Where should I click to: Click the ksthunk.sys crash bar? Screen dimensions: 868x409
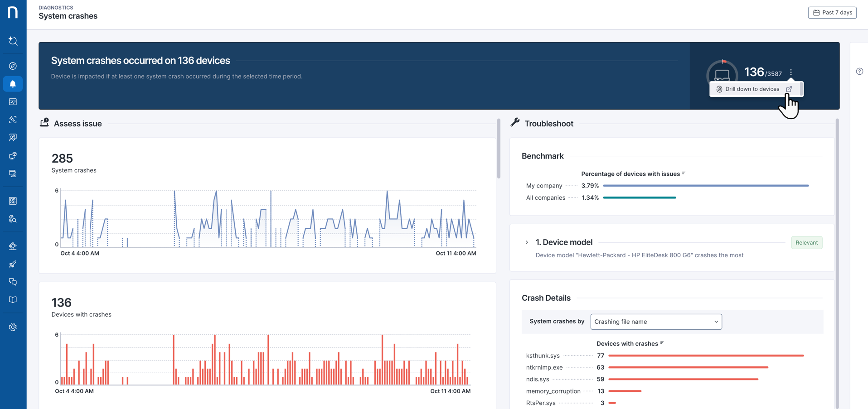(706, 356)
